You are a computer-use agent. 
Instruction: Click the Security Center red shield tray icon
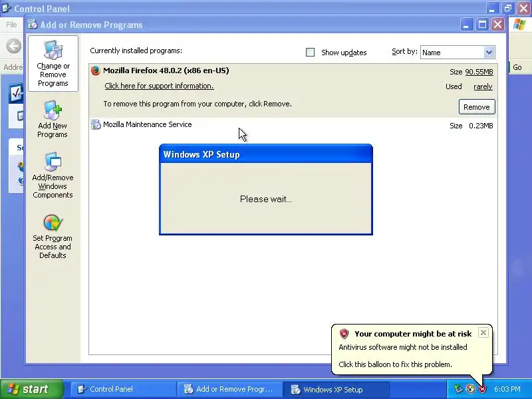tap(482, 389)
